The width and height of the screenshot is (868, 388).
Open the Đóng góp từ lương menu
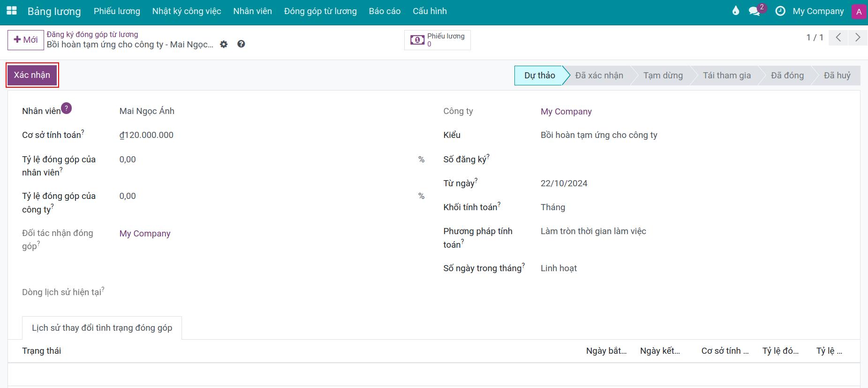[x=320, y=11]
